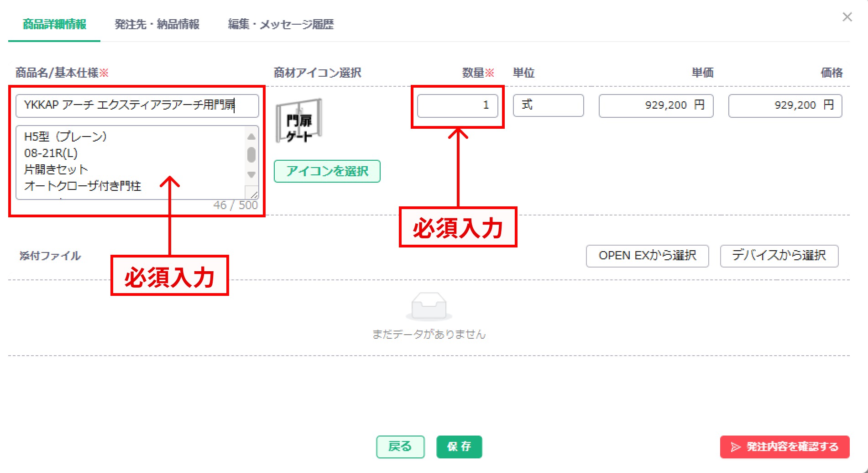Open the 商品詳細情報 tab
This screenshot has width=868, height=473.
click(54, 24)
